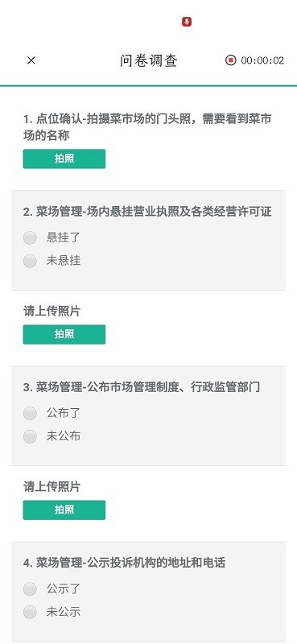This screenshot has height=644, width=297.
Task: Tap question 4 title 公示投诉机构
Action: 125,563
